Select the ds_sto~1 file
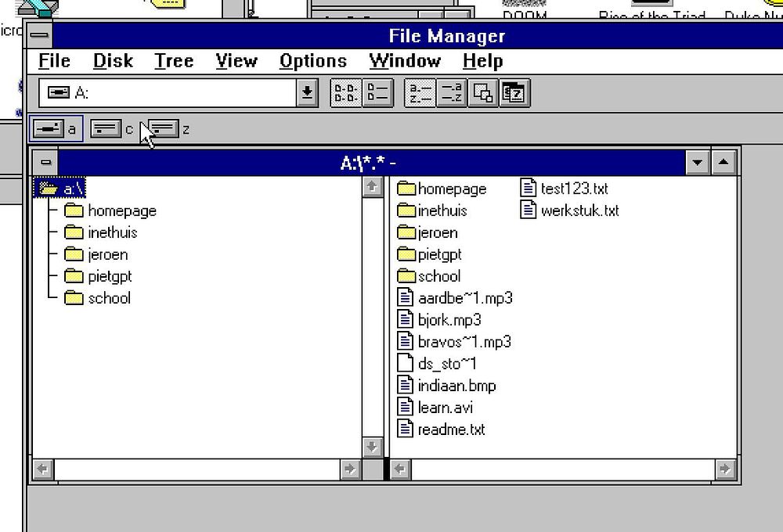 437,364
